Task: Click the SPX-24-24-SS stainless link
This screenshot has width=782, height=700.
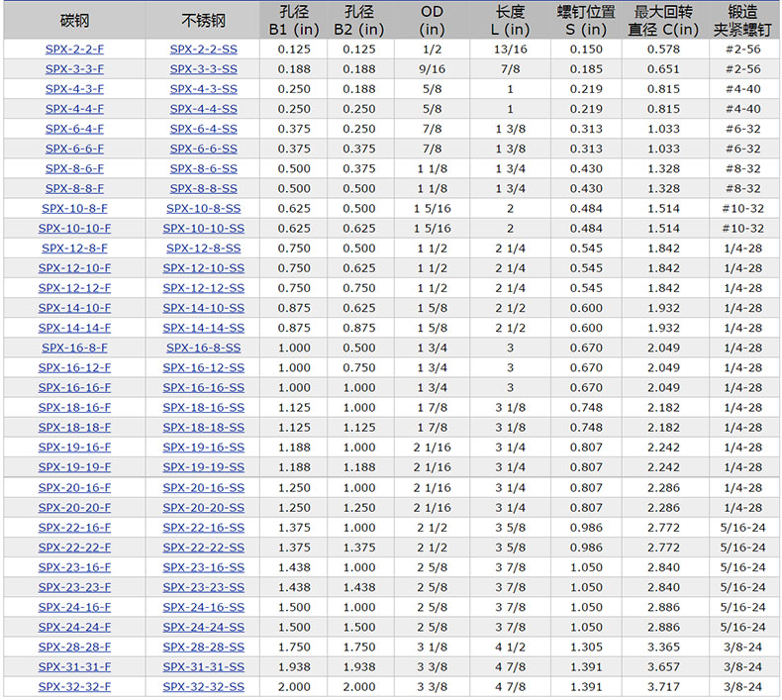Action: (x=203, y=627)
